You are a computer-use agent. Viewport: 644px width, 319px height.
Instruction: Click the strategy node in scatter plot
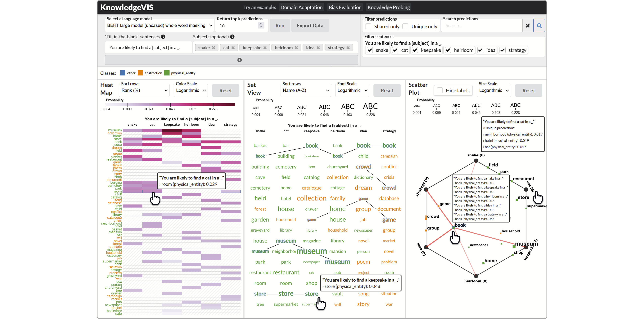point(426,190)
